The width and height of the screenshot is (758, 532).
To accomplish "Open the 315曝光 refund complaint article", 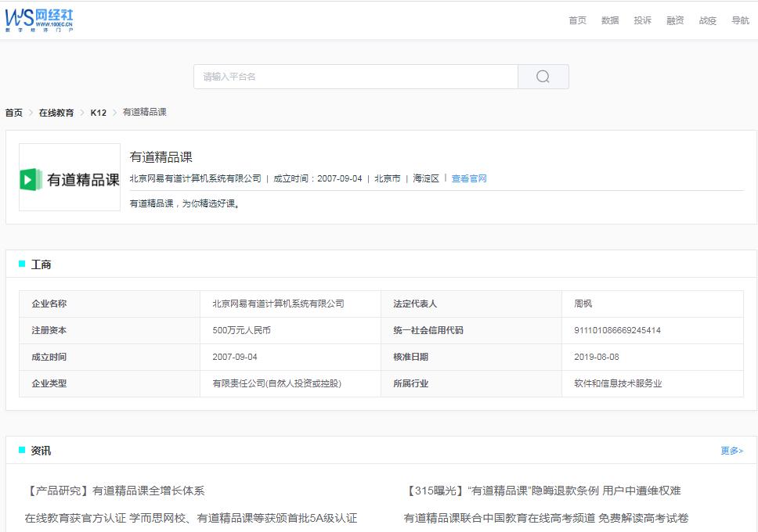I will point(542,491).
